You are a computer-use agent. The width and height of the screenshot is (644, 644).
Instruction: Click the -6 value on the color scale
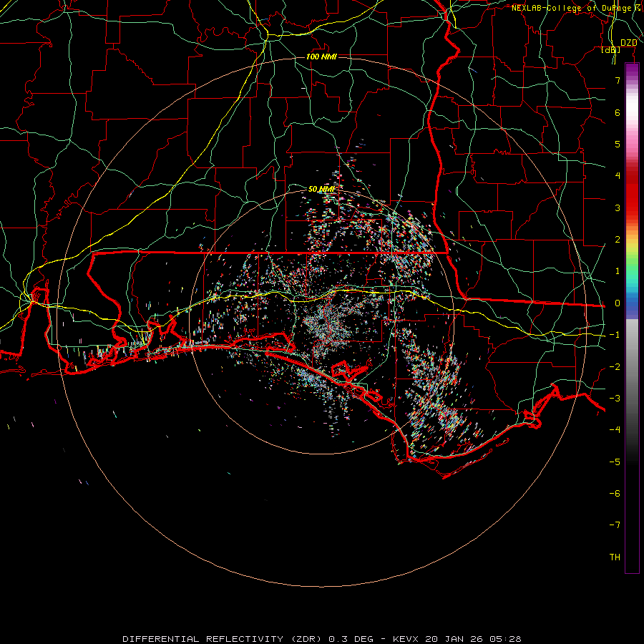click(615, 494)
